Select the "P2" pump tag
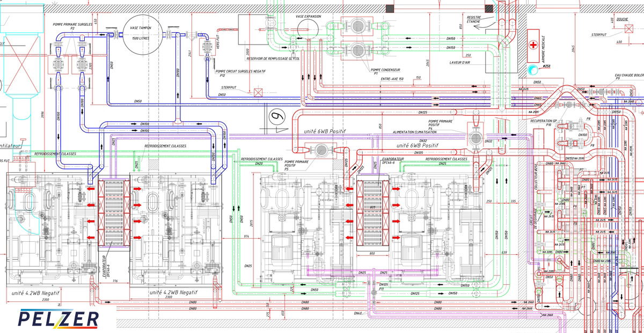Image resolution: width=644 pixels, height=333 pixels. click(x=72, y=28)
